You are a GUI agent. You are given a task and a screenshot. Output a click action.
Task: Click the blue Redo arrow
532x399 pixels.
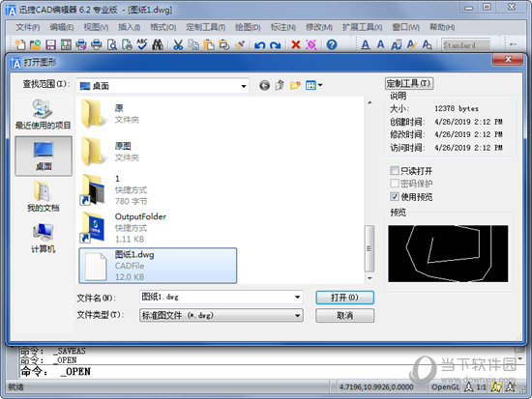pos(275,45)
